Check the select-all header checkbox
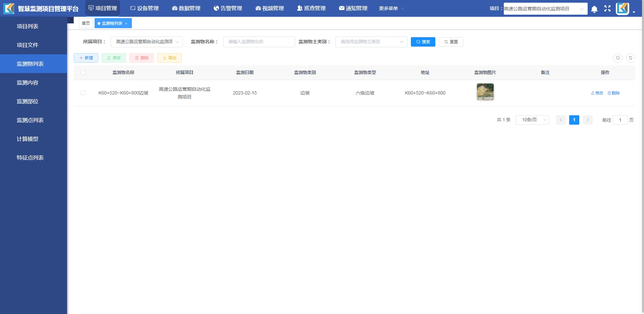 coord(83,72)
